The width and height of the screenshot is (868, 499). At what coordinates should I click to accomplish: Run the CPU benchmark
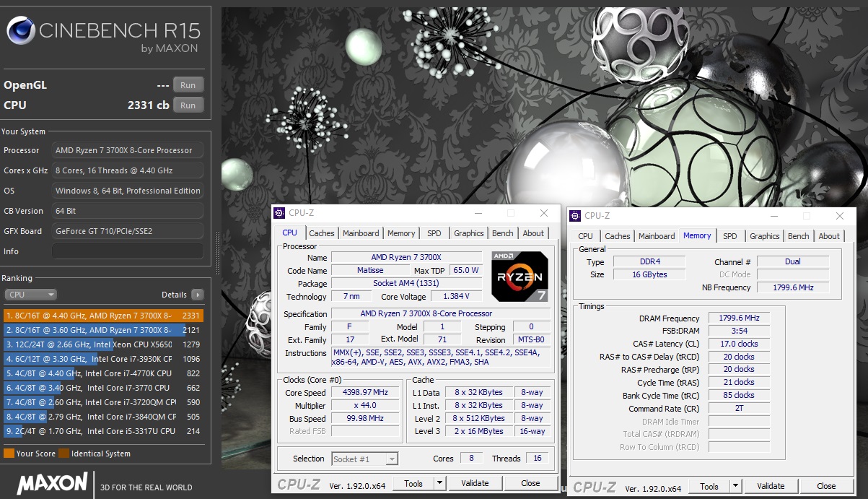[x=188, y=105]
